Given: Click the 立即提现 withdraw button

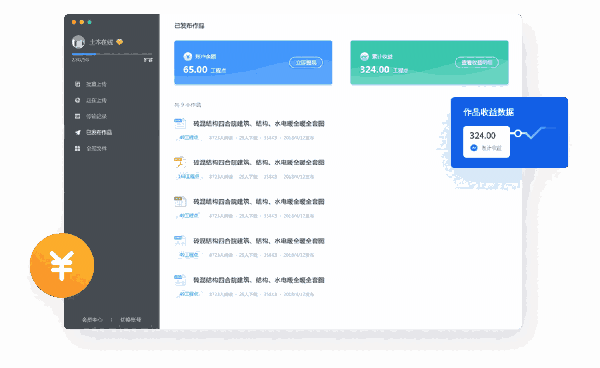Looking at the screenshot, I should pos(306,62).
